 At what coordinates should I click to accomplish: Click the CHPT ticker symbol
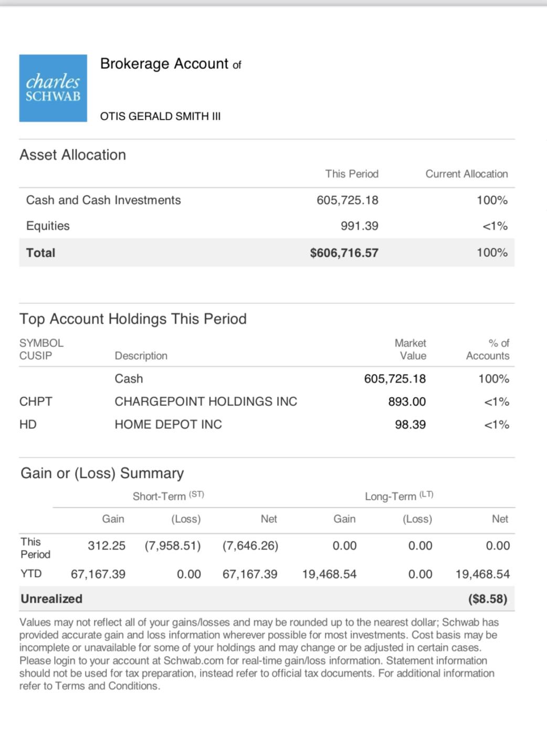[36, 402]
